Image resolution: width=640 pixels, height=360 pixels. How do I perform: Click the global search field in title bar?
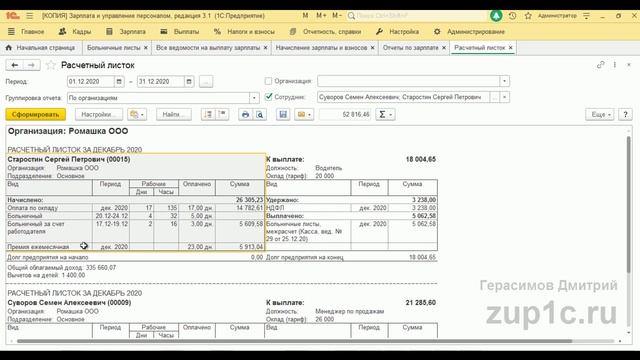tap(416, 16)
